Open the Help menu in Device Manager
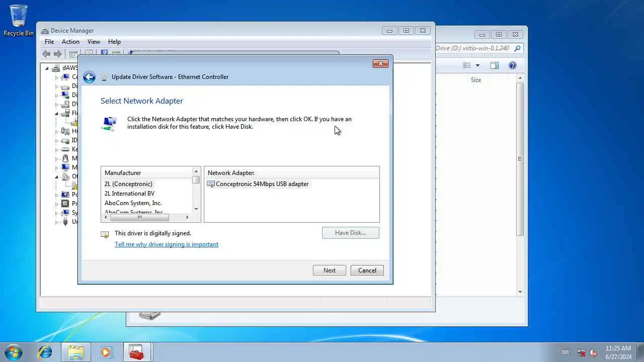644x362 pixels. (114, 42)
